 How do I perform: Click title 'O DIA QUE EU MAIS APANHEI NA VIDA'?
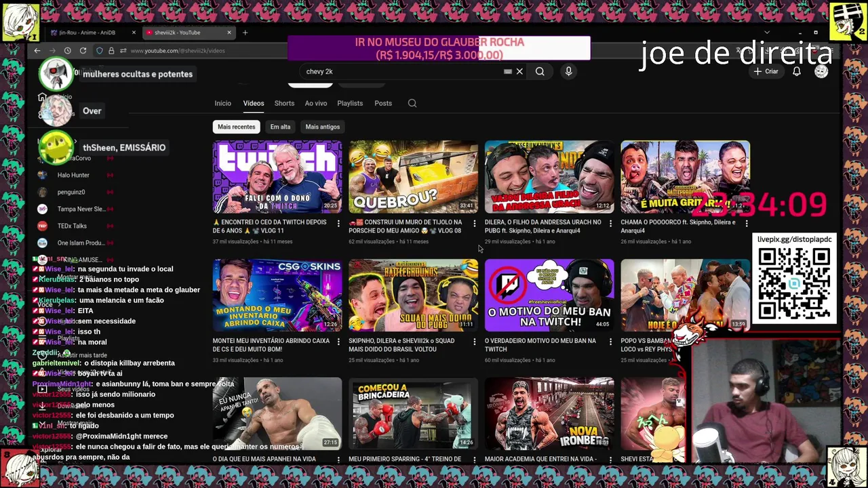click(x=264, y=460)
